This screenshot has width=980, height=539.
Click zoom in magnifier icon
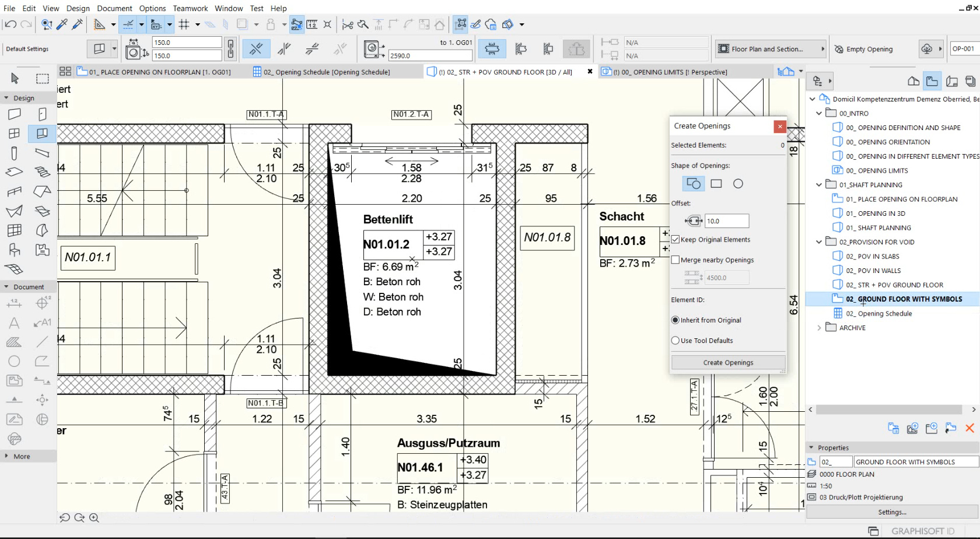point(94,517)
